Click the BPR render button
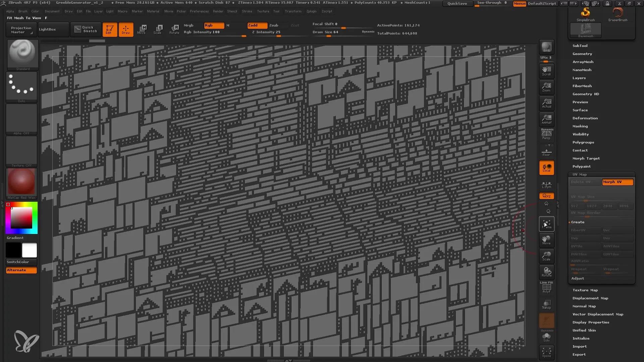This screenshot has width=644, height=362. (546, 47)
